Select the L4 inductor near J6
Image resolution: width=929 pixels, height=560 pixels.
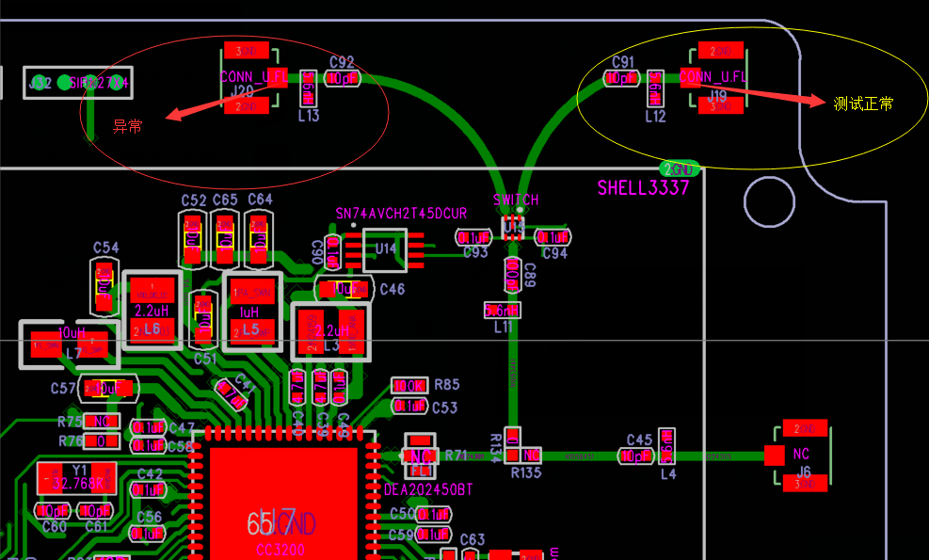click(666, 446)
